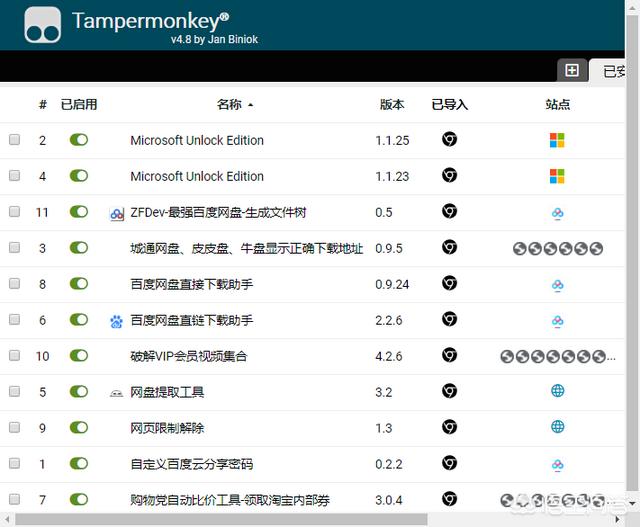Click imported icon for 百度网盘直接下载助手
The height and width of the screenshot is (527, 640).
tap(449, 283)
